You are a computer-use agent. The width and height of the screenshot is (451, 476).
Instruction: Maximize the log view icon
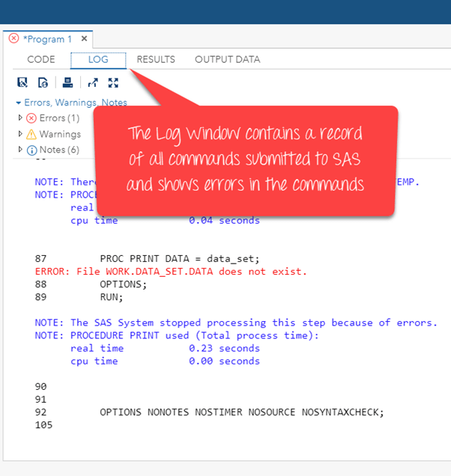pyautogui.click(x=114, y=82)
